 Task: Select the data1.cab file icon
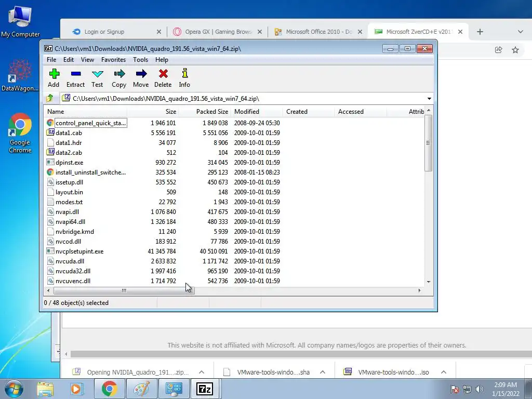50,132
